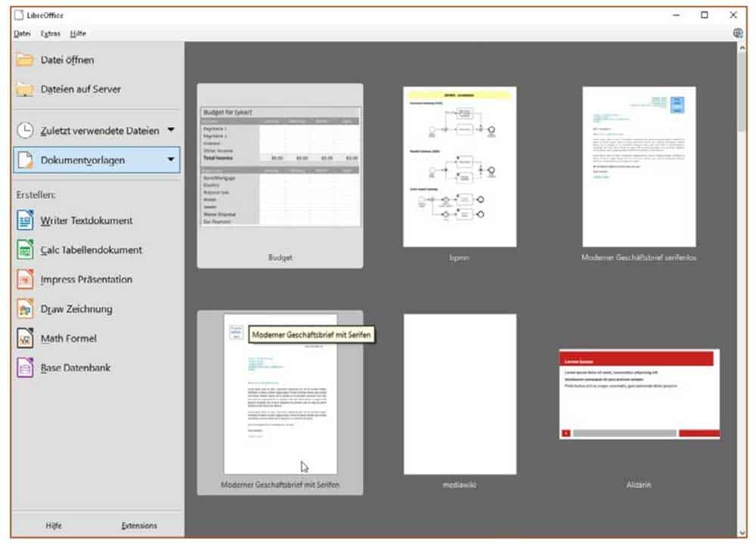
Task: Select Moderner Geschäftsbrief serifenlos template thumbnail
Action: click(x=639, y=166)
